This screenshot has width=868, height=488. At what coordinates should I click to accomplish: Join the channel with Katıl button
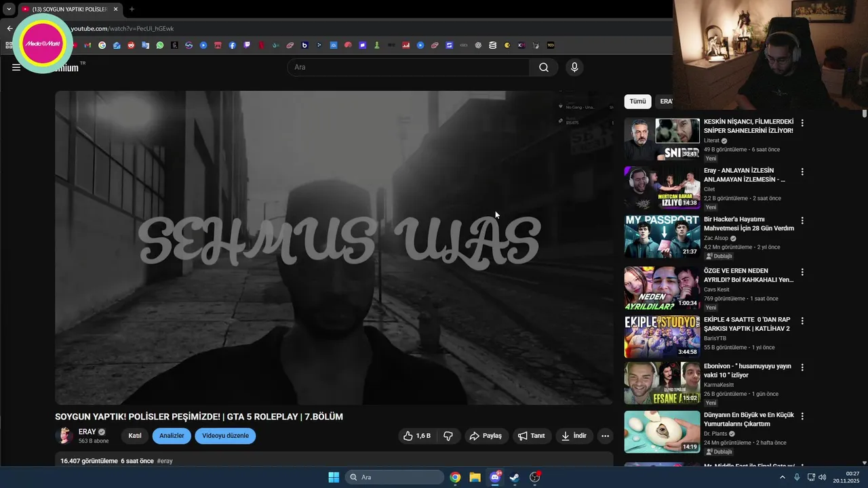point(135,436)
